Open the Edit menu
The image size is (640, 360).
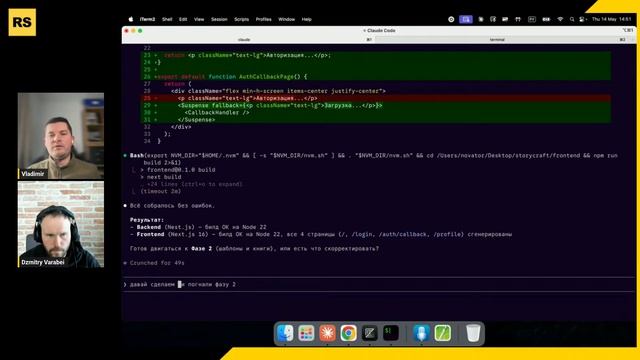point(183,19)
